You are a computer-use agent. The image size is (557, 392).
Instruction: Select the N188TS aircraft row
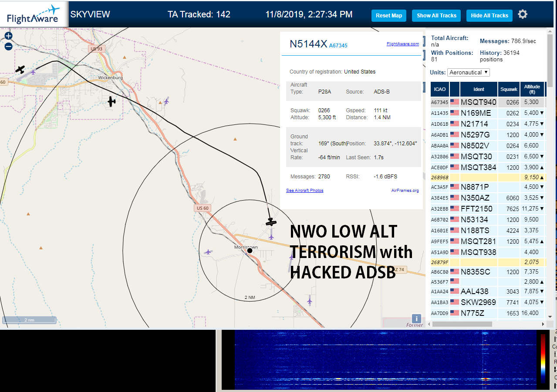click(x=488, y=230)
